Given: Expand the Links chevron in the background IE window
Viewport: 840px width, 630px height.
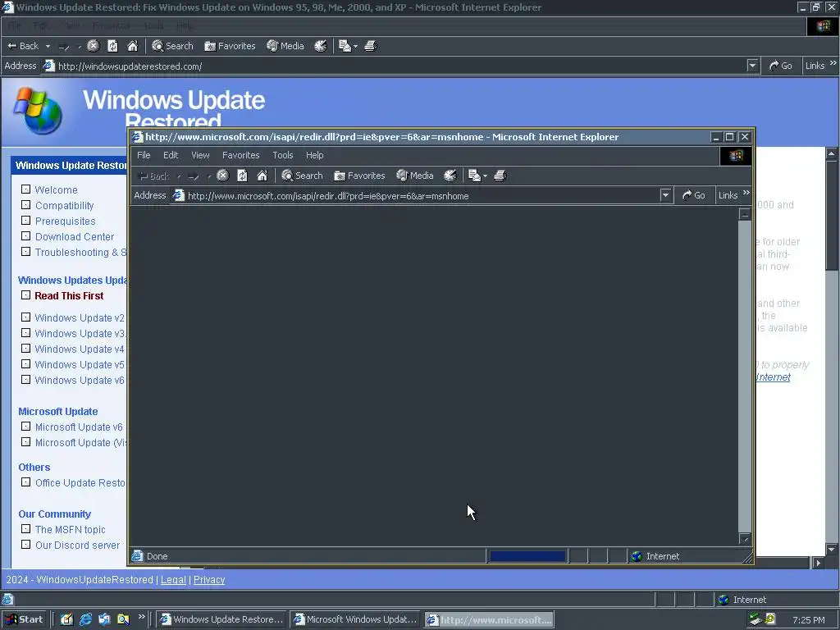Looking at the screenshot, I should [833, 62].
